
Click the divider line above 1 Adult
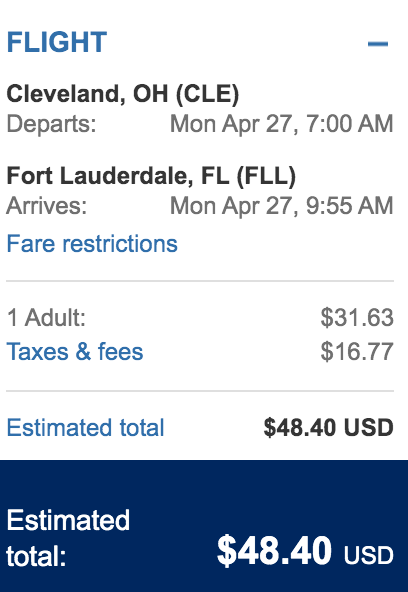coord(200,281)
